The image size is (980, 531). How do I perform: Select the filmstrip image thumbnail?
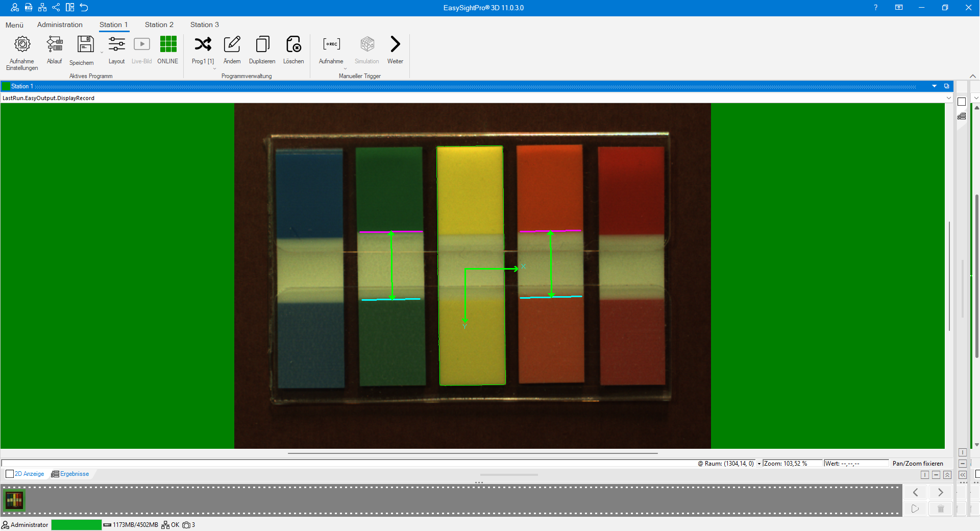14,500
